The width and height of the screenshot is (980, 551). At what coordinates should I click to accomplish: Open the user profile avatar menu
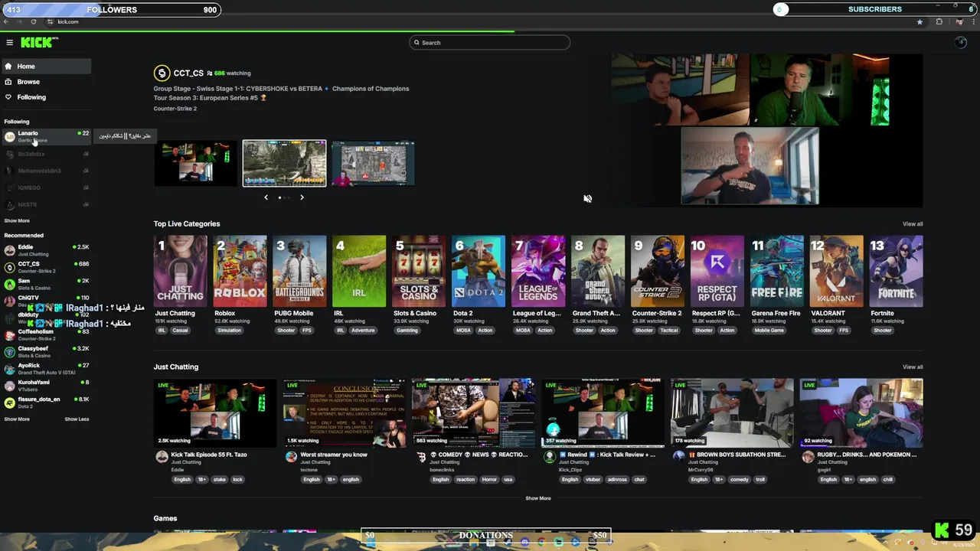click(961, 43)
